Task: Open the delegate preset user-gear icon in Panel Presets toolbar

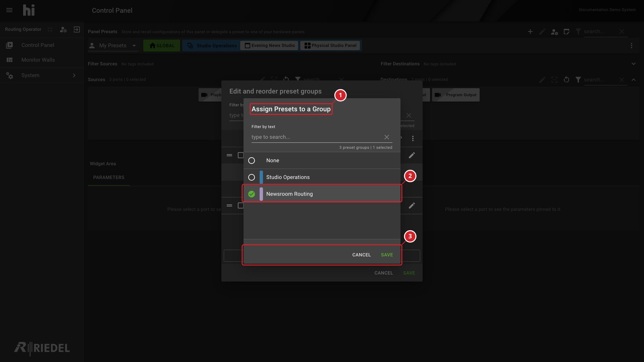Action: click(554, 32)
